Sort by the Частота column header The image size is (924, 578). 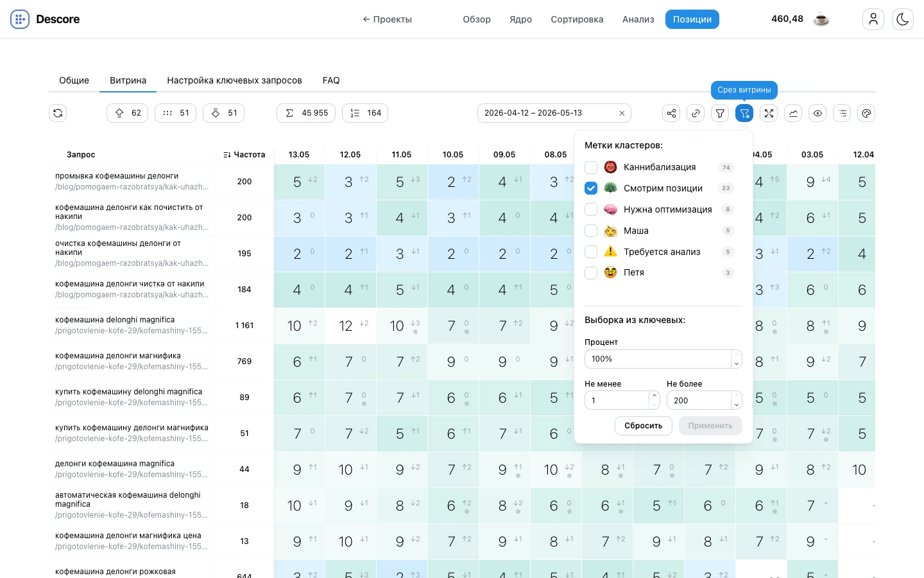point(244,155)
